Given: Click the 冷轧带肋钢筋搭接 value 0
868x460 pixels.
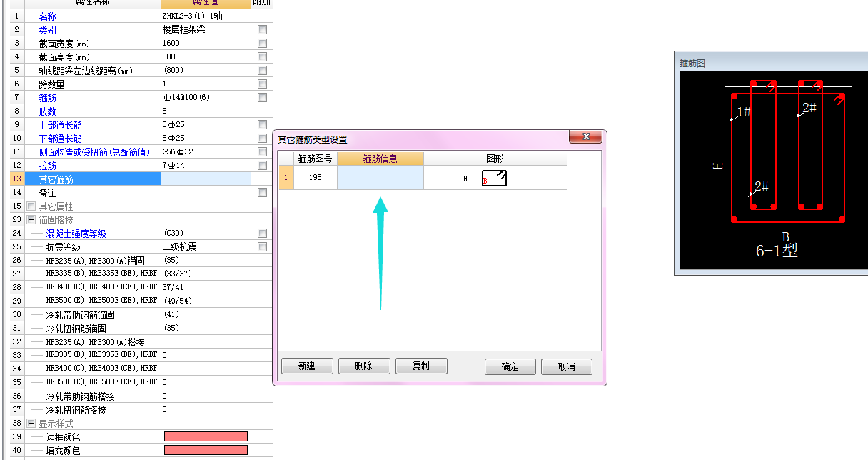Looking at the screenshot, I should [x=165, y=396].
